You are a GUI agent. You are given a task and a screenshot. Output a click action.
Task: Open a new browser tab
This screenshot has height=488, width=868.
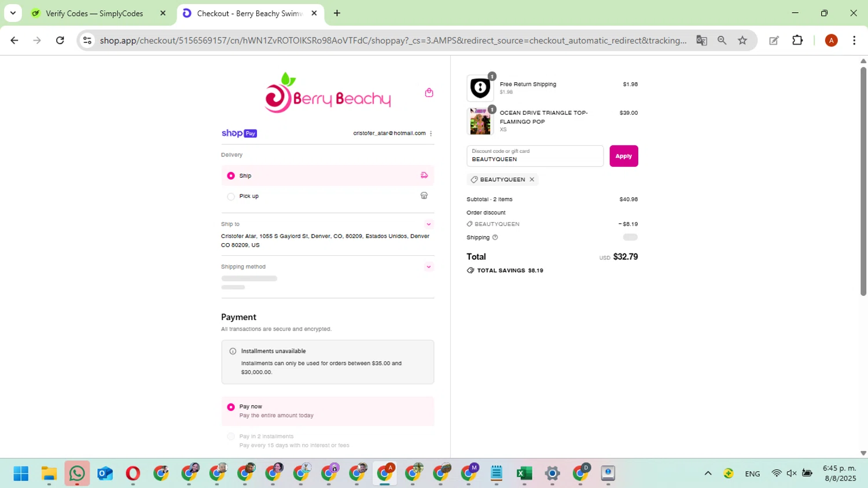pos(337,13)
